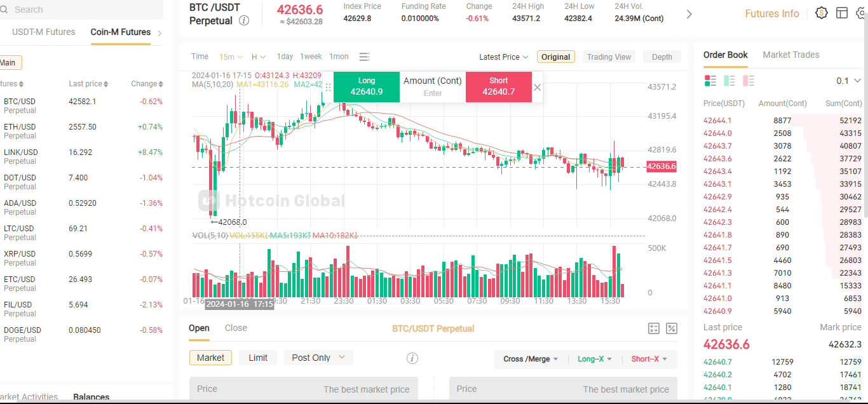Open the Short-X leverage dropdown
Viewport: 868px width, 404px height.
click(649, 359)
